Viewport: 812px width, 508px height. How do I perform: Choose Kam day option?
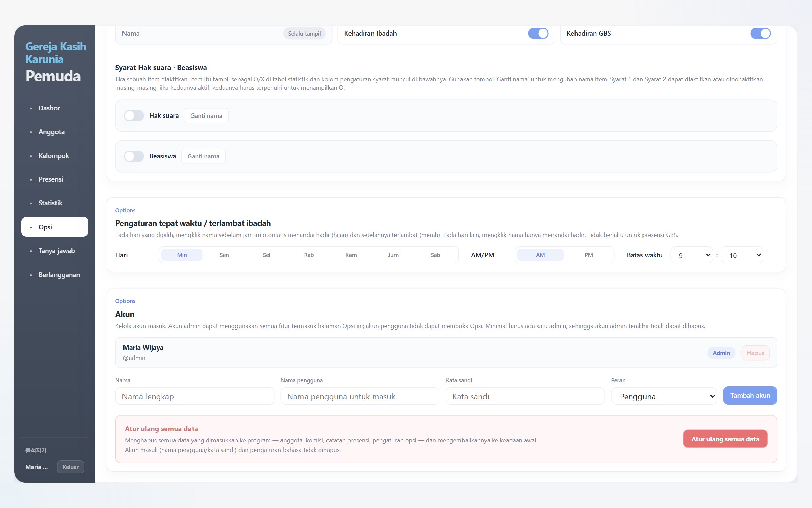point(351,255)
